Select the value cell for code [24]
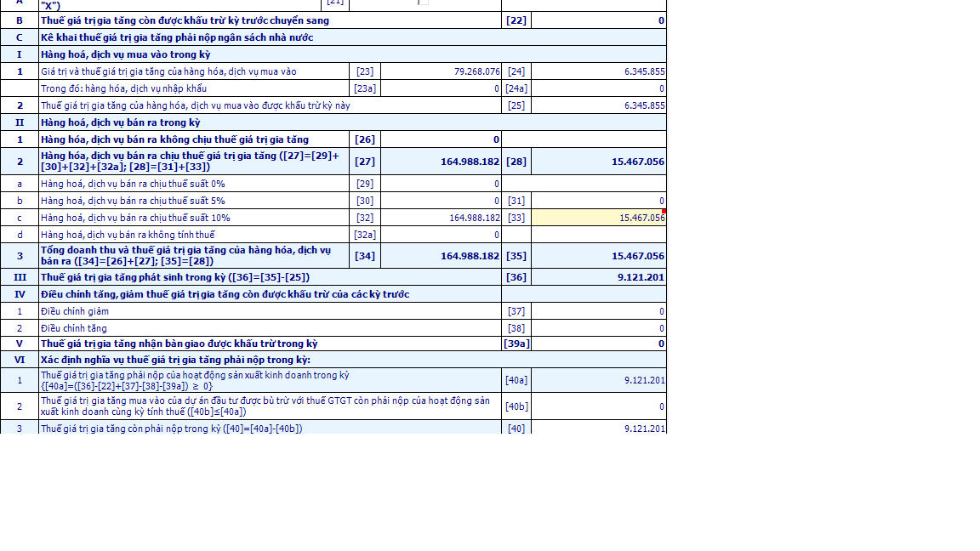 click(599, 71)
